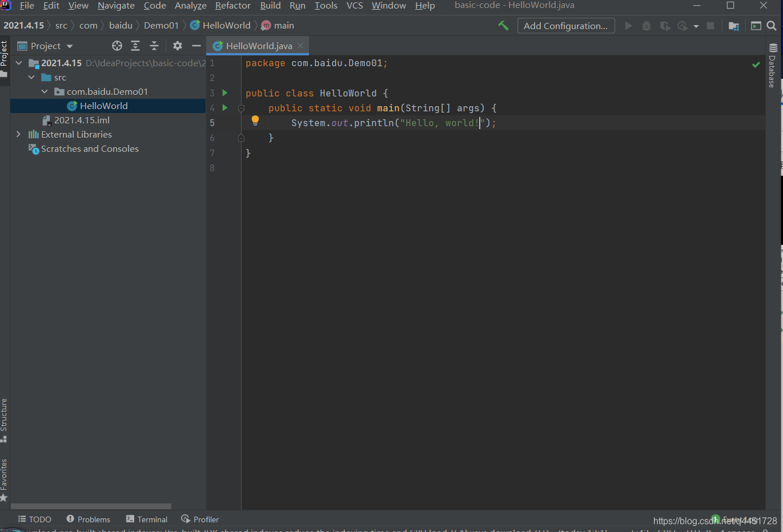Click HelloWorld breadcrumb in navigation bar
Viewport: 783px width, 532px height.
220,26
